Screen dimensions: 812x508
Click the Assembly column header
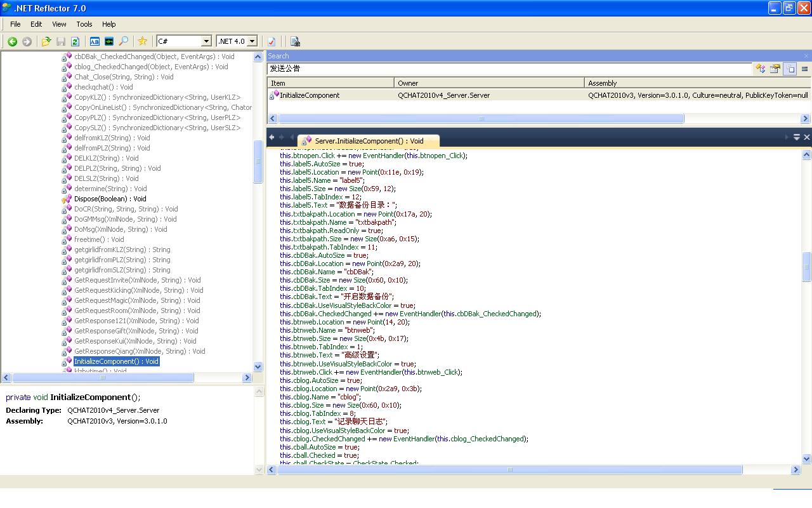click(x=698, y=83)
